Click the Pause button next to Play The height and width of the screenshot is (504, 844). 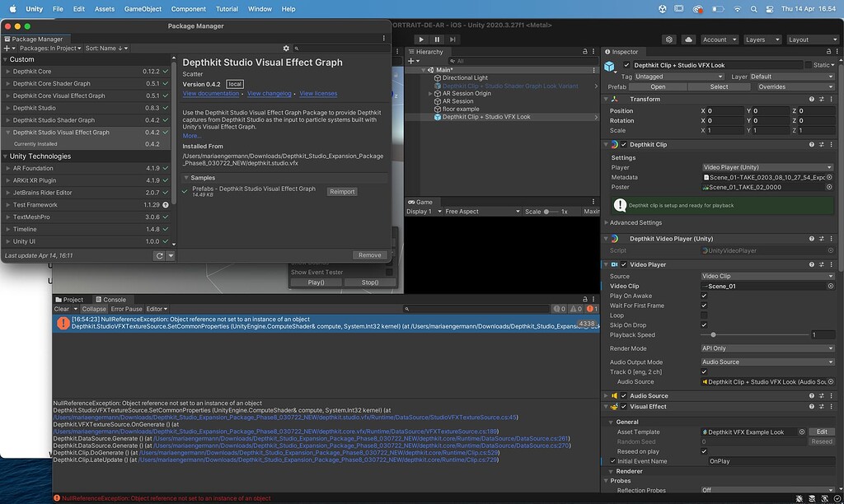point(438,39)
